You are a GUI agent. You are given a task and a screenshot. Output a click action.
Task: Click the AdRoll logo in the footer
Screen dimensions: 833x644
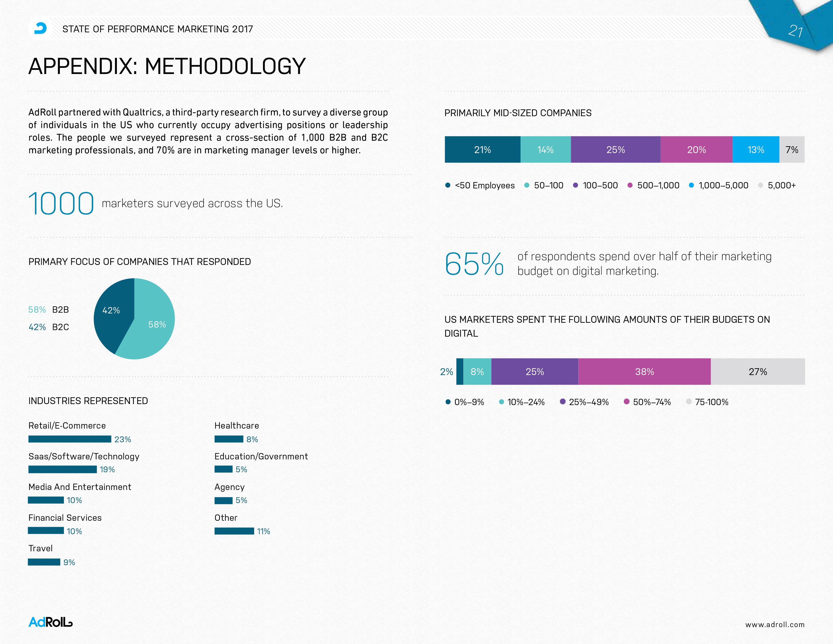(50, 622)
